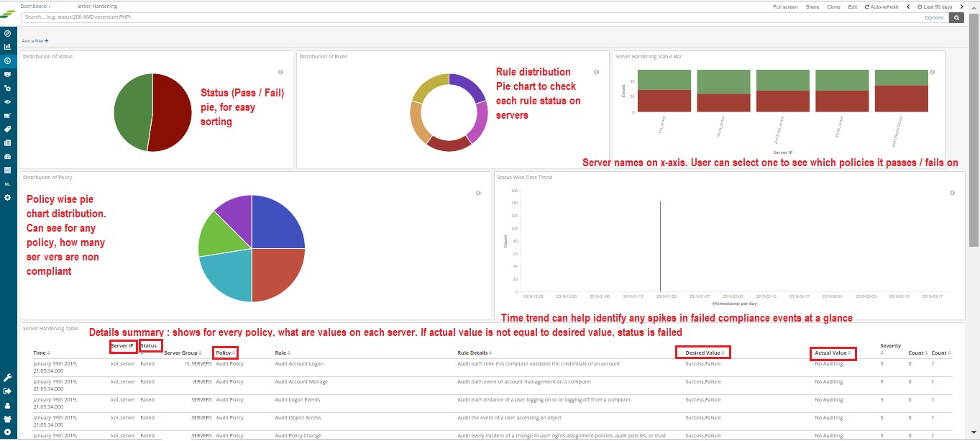Screen dimensions: 980x441
Task: Open the Management gear icon in sidebar
Action: click(7, 197)
